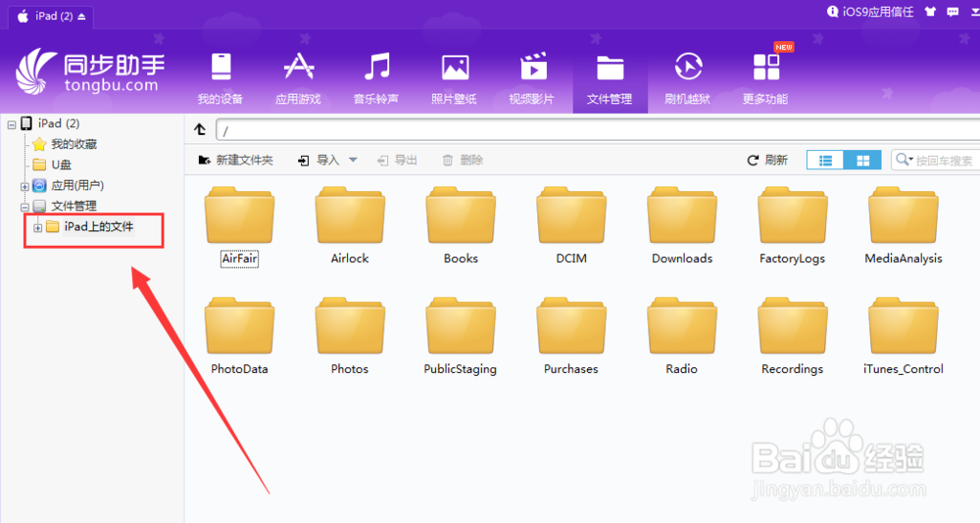Open iOS9应用信任 info link
980x523 pixels.
[870, 12]
